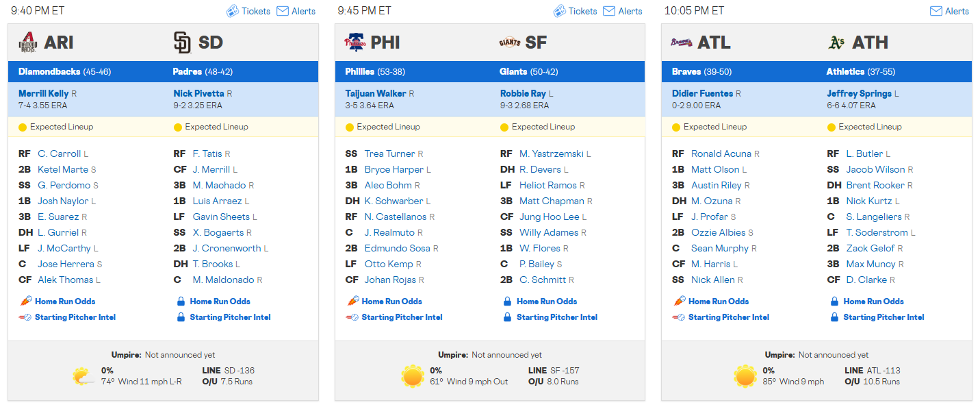The height and width of the screenshot is (407, 980).
Task: Click the envelope Alerts icon for ATL game
Action: 936,11
